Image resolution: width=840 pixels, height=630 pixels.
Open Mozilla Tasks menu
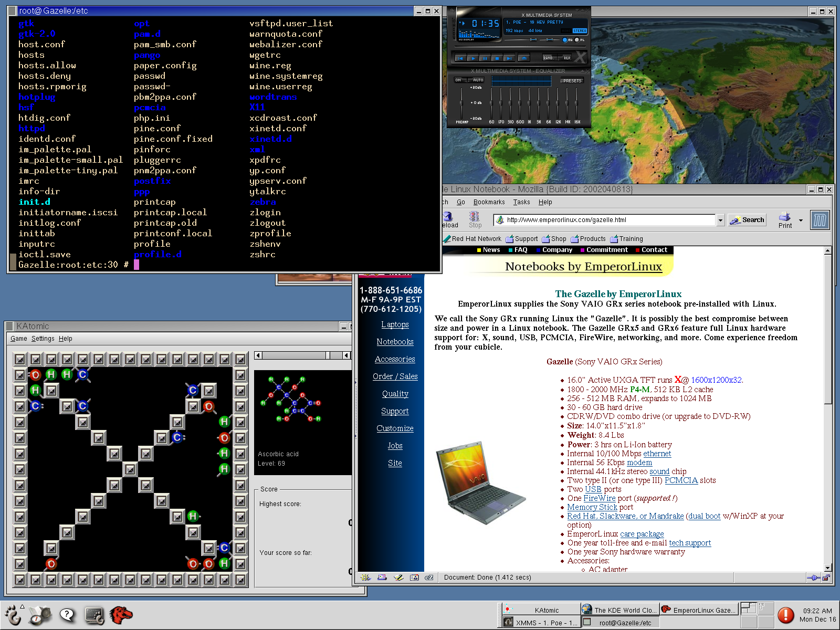(521, 202)
